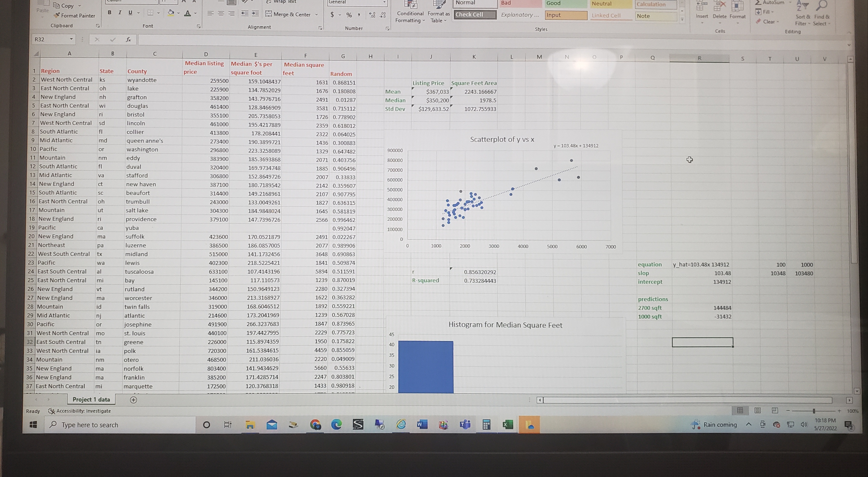
Task: Toggle Italic formatting
Action: 120,12
